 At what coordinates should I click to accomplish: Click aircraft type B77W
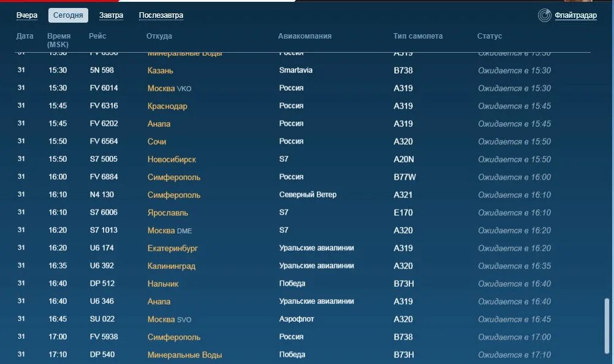click(x=405, y=177)
